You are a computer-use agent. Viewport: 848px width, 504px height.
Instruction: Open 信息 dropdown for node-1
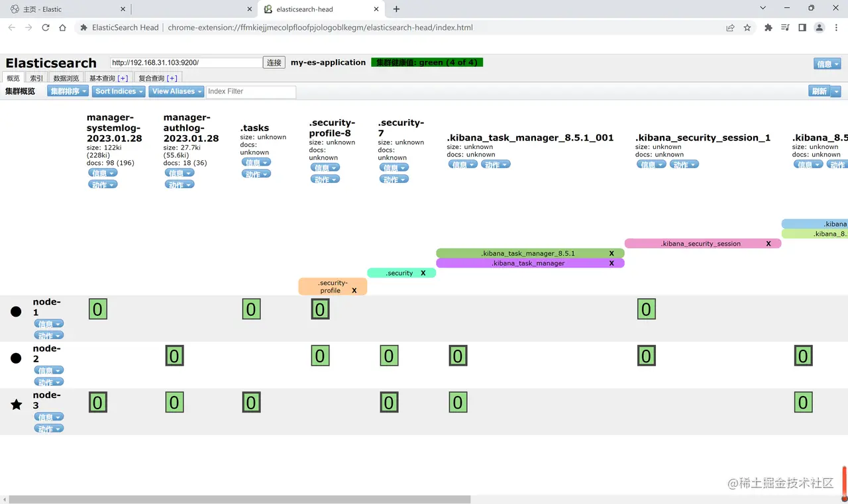tap(49, 324)
